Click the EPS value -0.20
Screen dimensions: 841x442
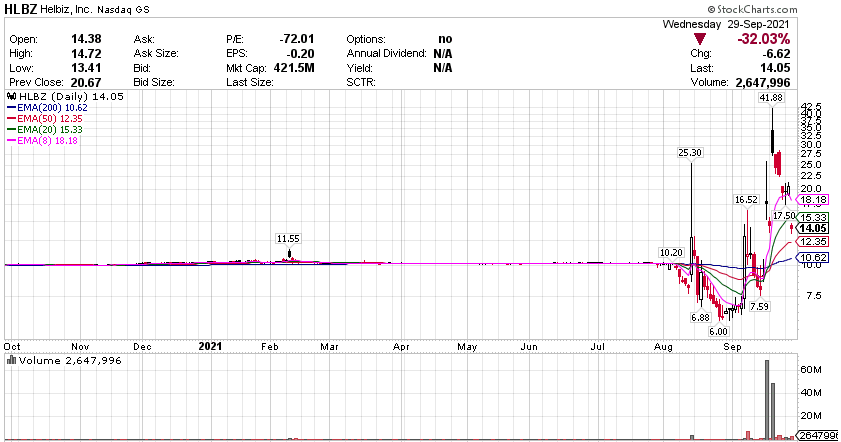point(300,54)
